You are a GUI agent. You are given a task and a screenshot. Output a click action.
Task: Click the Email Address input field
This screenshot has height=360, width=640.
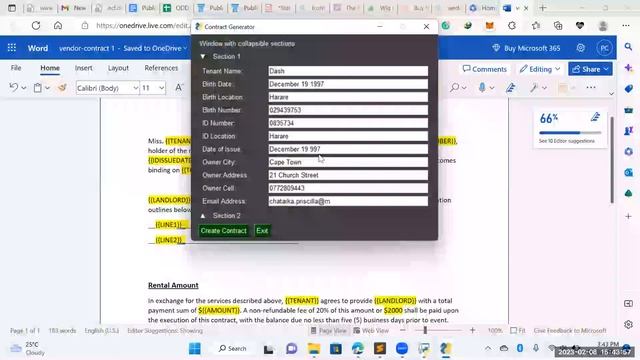tap(348, 201)
